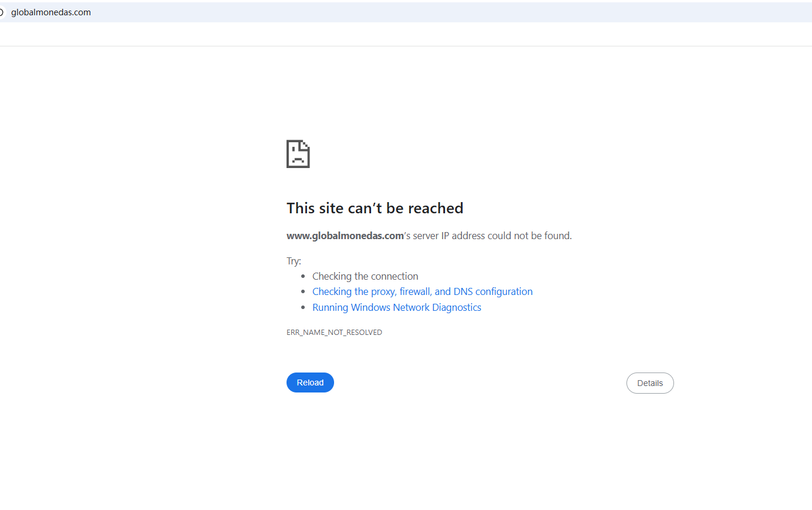Viewport: 812px width, 510px height.
Task: Click bullet beside "Checking the connection"
Action: tap(303, 276)
